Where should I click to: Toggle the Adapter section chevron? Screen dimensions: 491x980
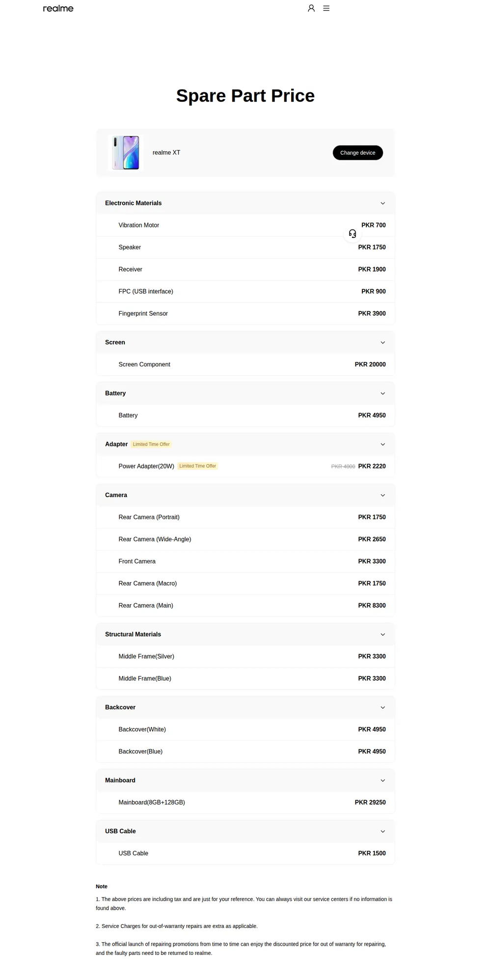click(383, 445)
